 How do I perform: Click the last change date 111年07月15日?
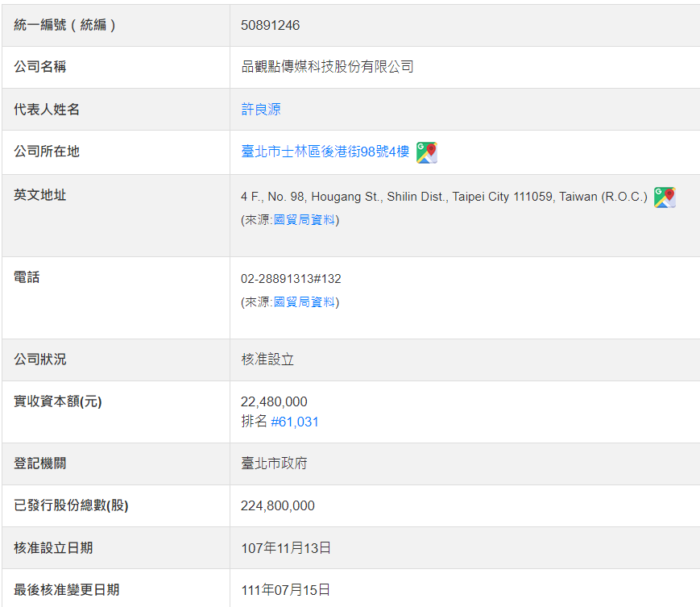click(286, 590)
